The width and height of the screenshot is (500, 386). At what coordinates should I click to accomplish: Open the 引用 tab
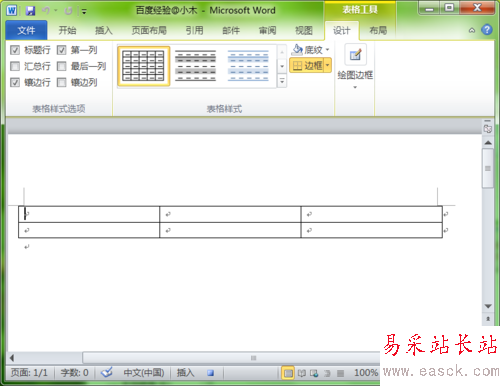[x=195, y=30]
